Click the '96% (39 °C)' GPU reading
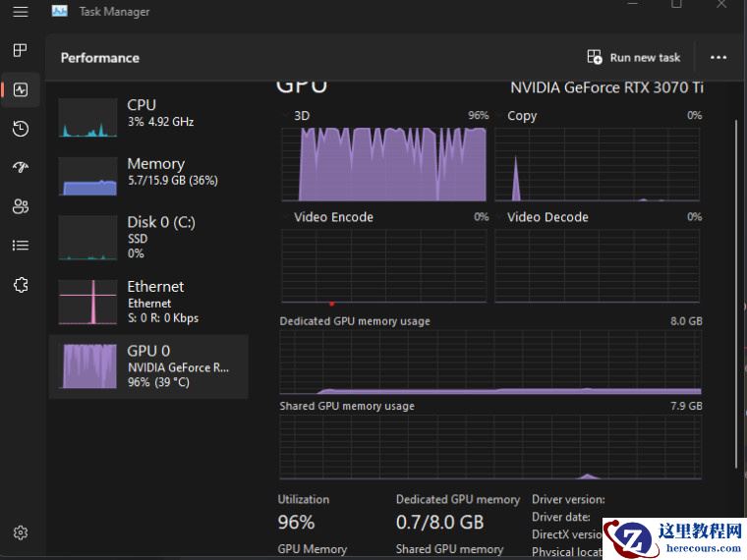 pos(158,382)
